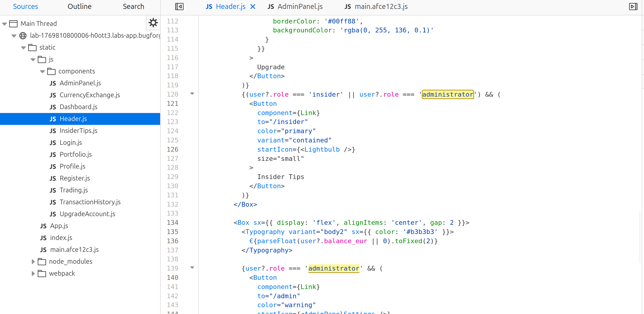The width and height of the screenshot is (644, 314).
Task: Close the Header.js editor tab
Action: point(253,6)
